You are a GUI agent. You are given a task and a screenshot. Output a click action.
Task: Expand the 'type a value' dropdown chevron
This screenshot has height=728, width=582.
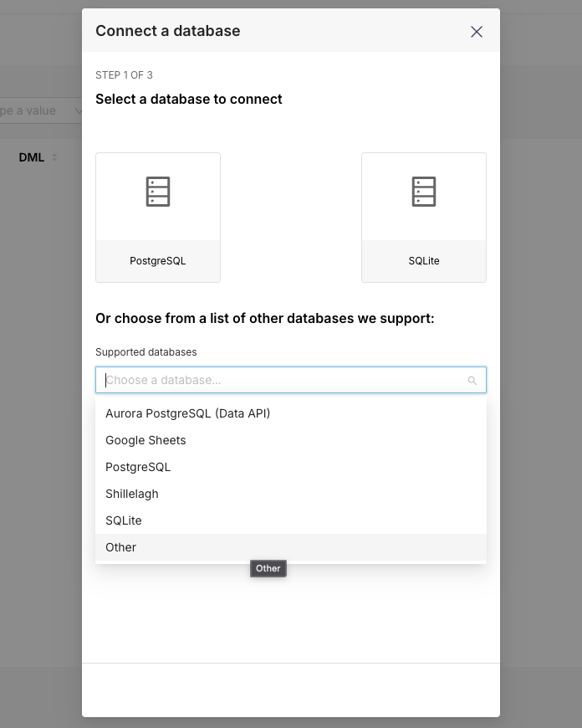79,111
